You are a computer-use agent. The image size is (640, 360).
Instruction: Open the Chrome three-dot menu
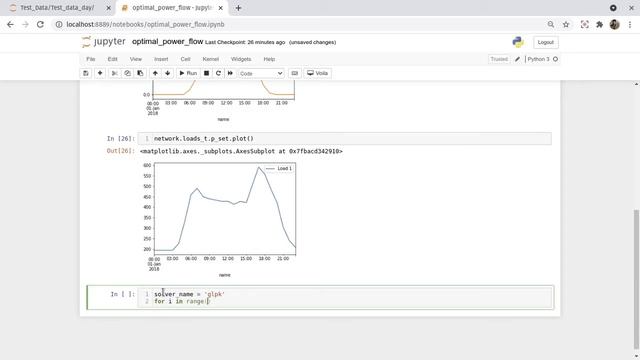(x=630, y=24)
